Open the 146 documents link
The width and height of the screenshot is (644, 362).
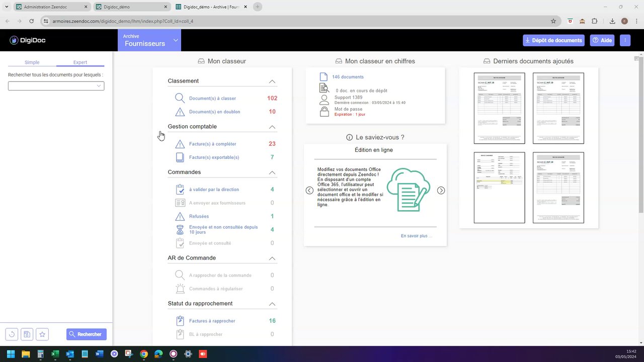tap(348, 77)
